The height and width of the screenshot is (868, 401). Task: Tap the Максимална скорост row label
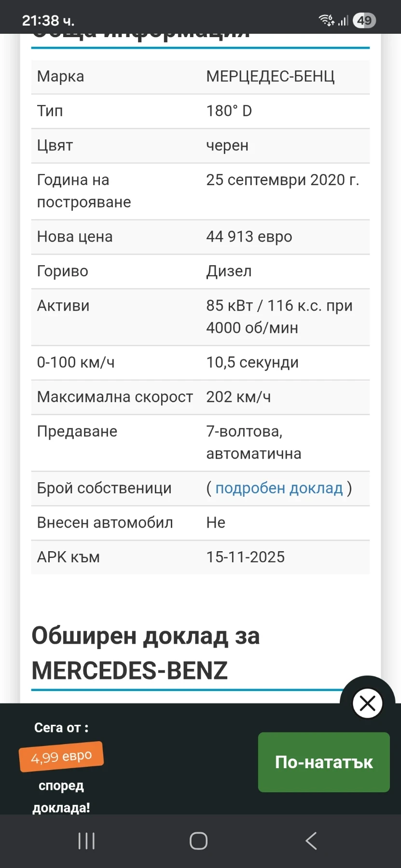pos(115,397)
